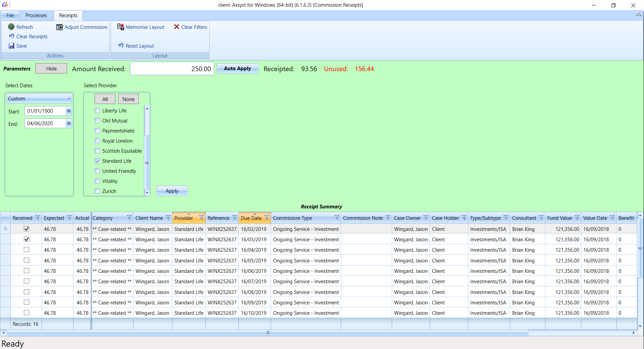Click the Adjust Commission icon
The width and height of the screenshot is (644, 349).
click(x=60, y=27)
